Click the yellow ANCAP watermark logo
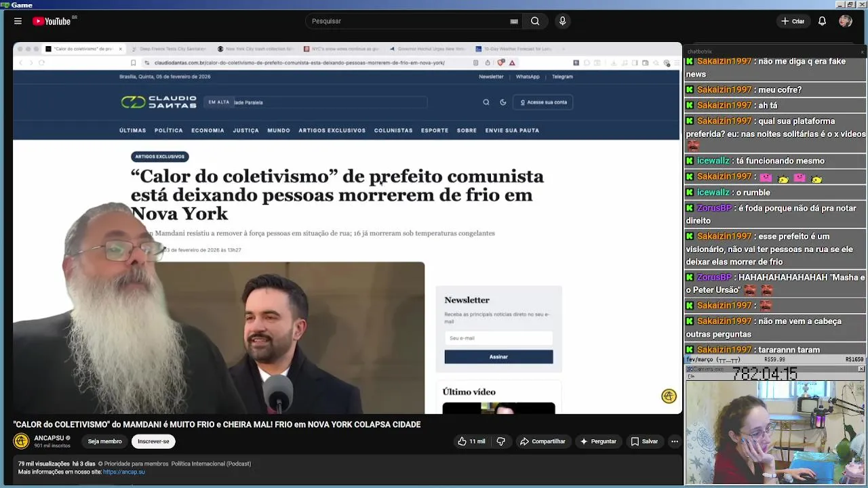 669,396
